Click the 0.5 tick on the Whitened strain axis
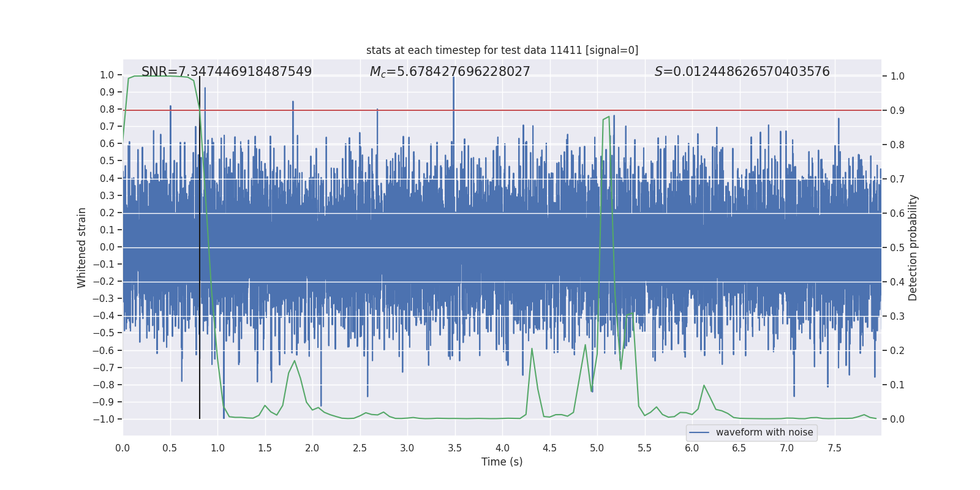This screenshot has height=490, width=980. click(107, 161)
